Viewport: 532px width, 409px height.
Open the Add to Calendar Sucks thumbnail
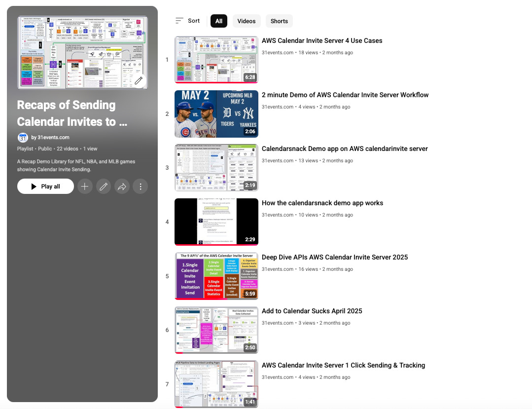coord(216,330)
